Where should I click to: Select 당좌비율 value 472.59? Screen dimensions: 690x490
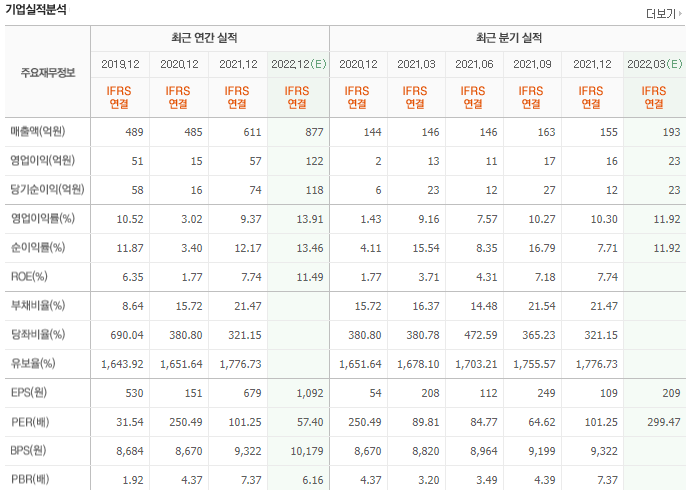(481, 335)
